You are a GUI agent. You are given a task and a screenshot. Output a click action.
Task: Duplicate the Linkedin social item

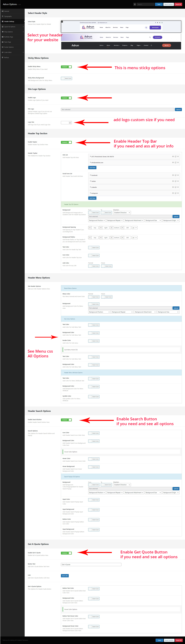coord(176,187)
